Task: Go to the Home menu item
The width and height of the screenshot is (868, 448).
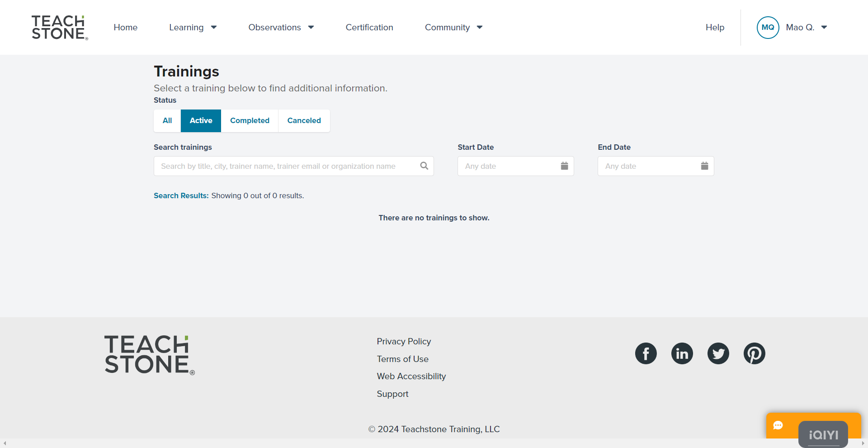Action: 126,28
